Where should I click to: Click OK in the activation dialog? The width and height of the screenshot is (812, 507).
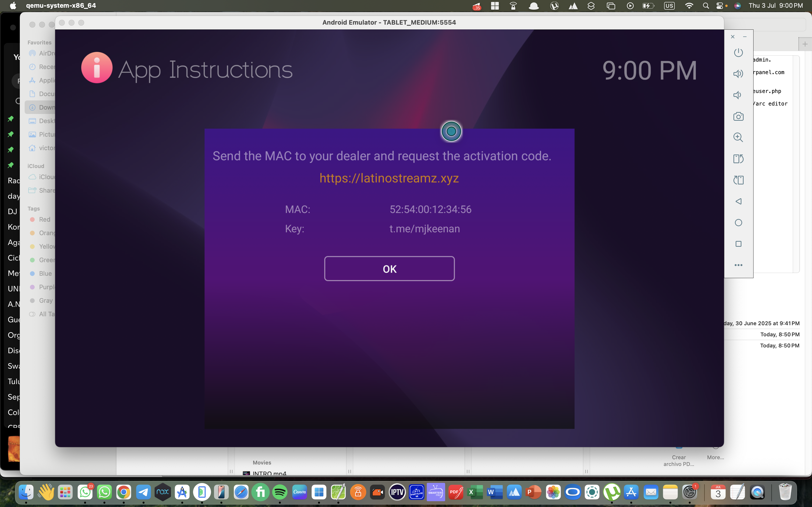pos(389,268)
